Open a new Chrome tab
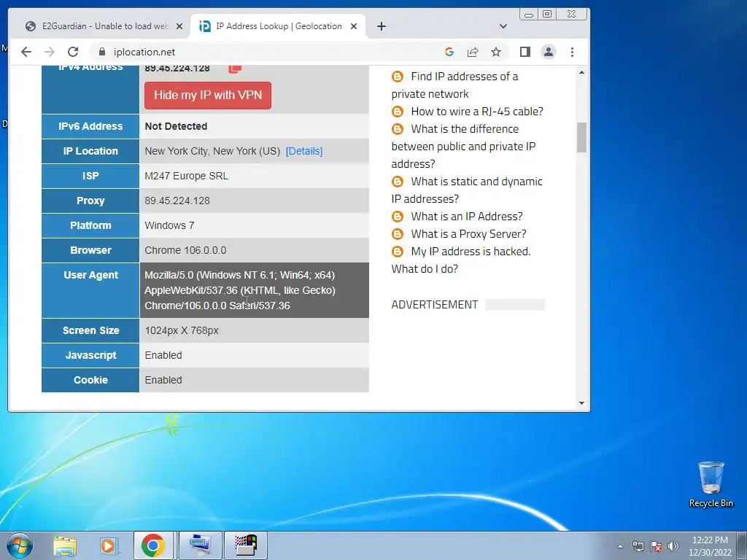747x560 pixels. tap(381, 26)
